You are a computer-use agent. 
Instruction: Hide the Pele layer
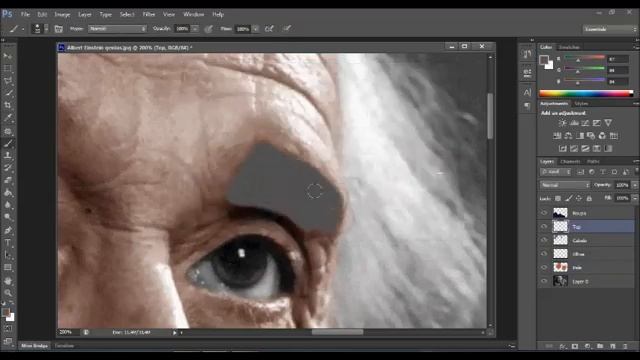pyautogui.click(x=544, y=267)
